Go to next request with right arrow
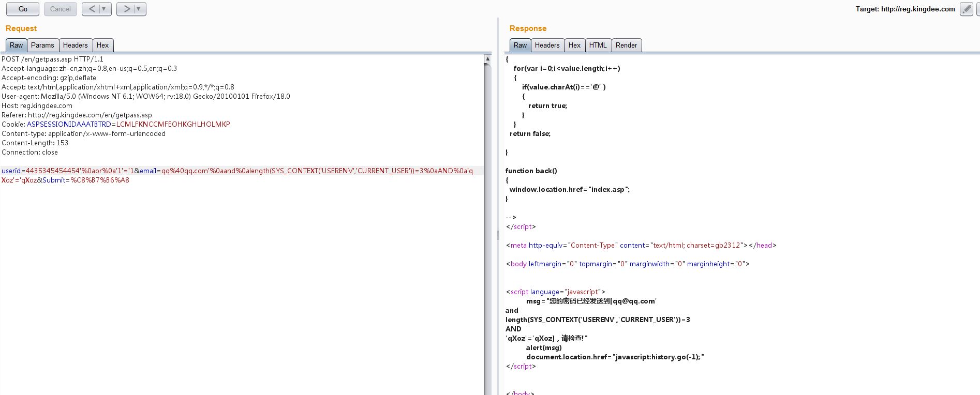 pos(127,9)
